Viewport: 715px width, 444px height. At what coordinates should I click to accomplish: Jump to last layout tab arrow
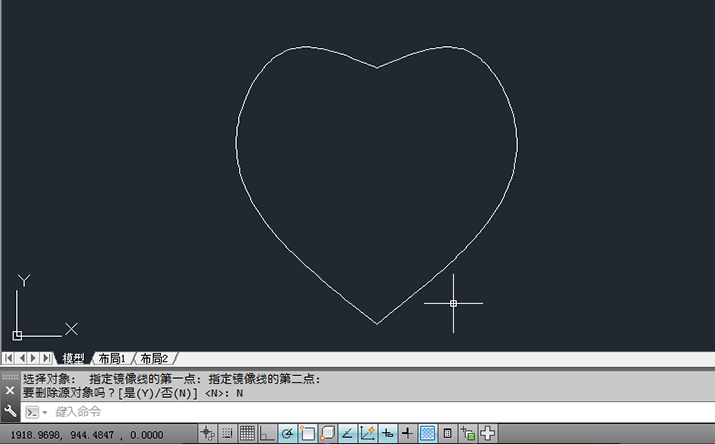click(x=46, y=358)
